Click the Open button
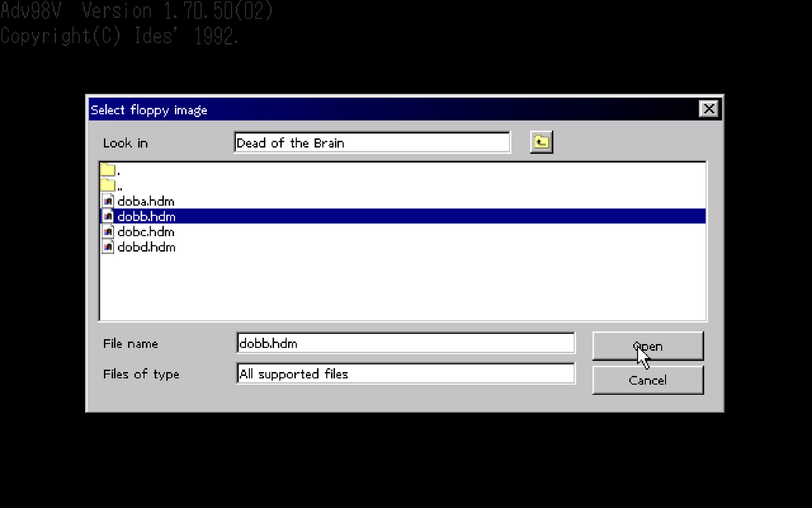This screenshot has width=812, height=508. (648, 346)
